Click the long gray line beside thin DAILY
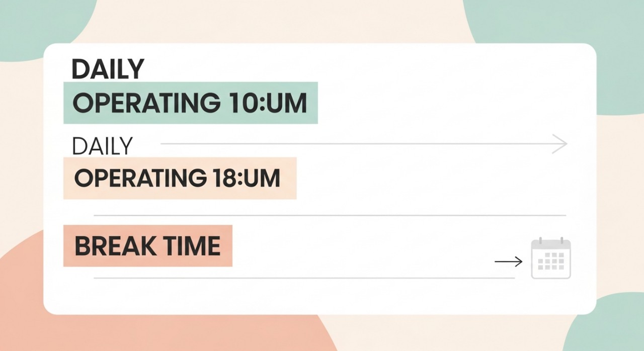Viewport: 644px width, 351px height. coord(352,144)
